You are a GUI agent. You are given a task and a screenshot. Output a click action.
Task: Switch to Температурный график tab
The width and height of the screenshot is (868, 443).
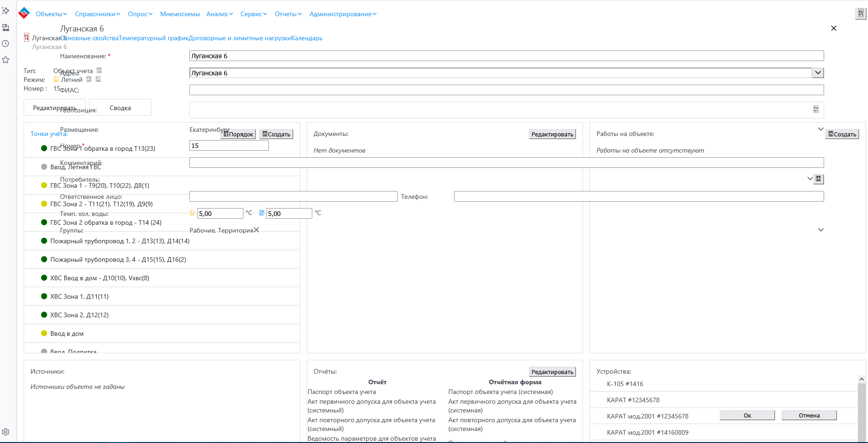154,38
